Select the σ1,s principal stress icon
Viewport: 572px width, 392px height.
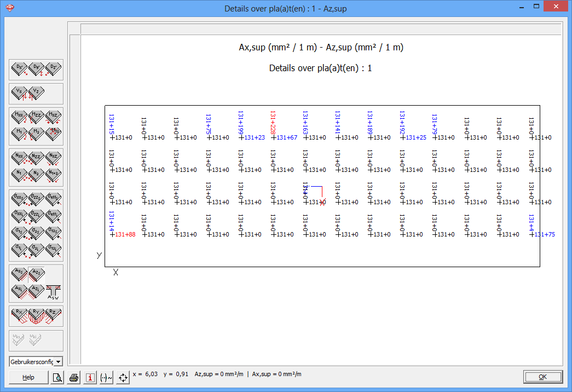(19, 233)
